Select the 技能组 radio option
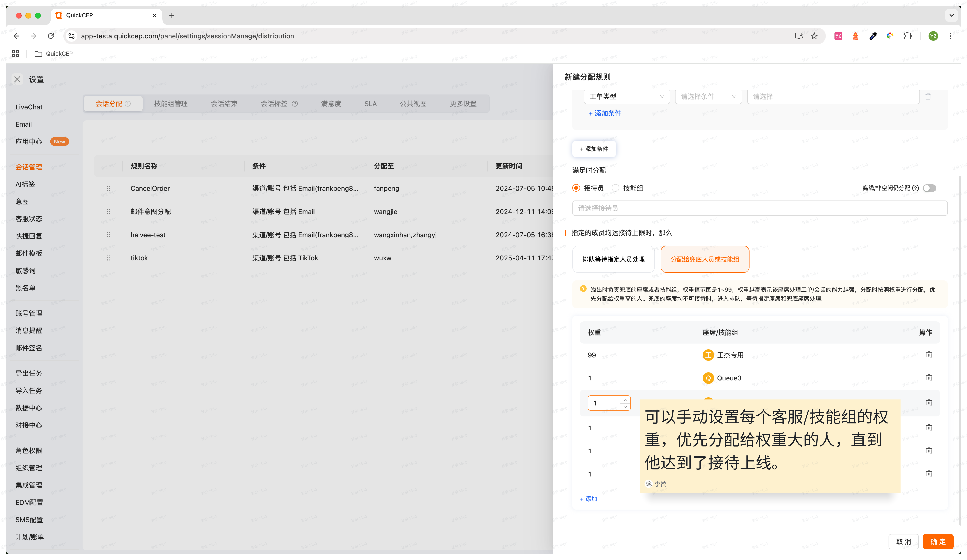The image size is (967, 560). click(x=615, y=188)
